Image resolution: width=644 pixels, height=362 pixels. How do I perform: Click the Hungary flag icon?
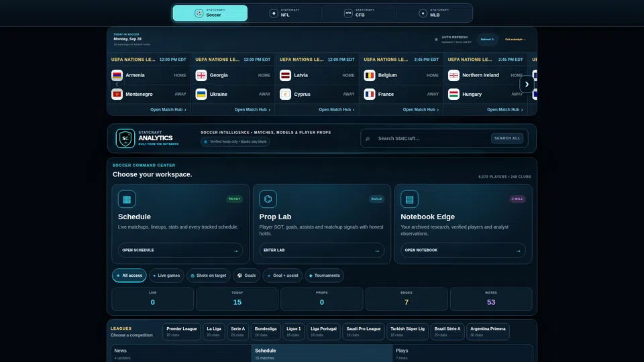[454, 94]
